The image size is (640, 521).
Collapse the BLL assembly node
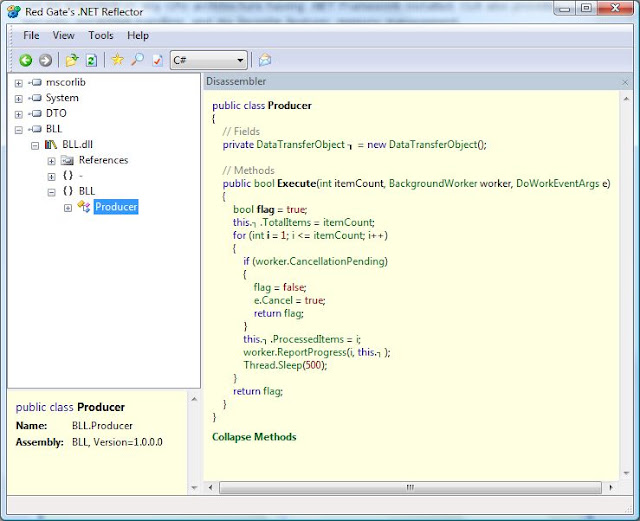[x=18, y=130]
